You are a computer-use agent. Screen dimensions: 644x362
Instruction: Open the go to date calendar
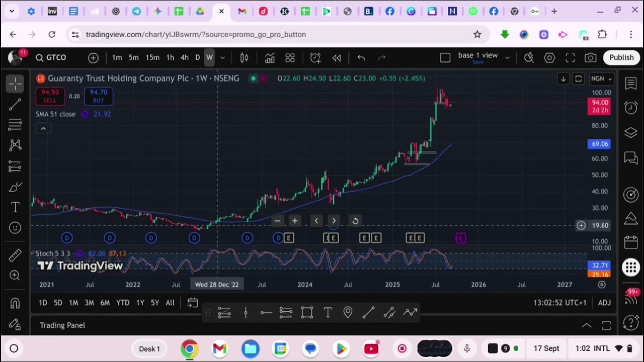[x=193, y=303]
